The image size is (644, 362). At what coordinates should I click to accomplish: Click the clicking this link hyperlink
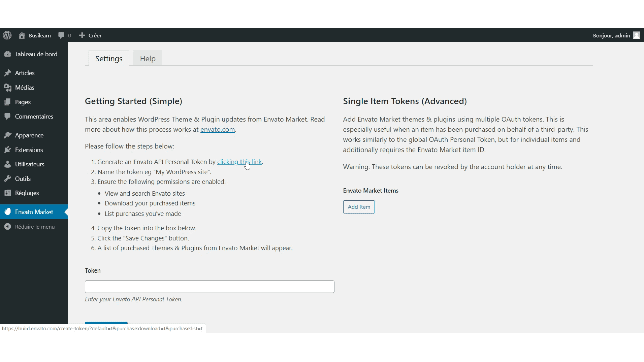239,161
